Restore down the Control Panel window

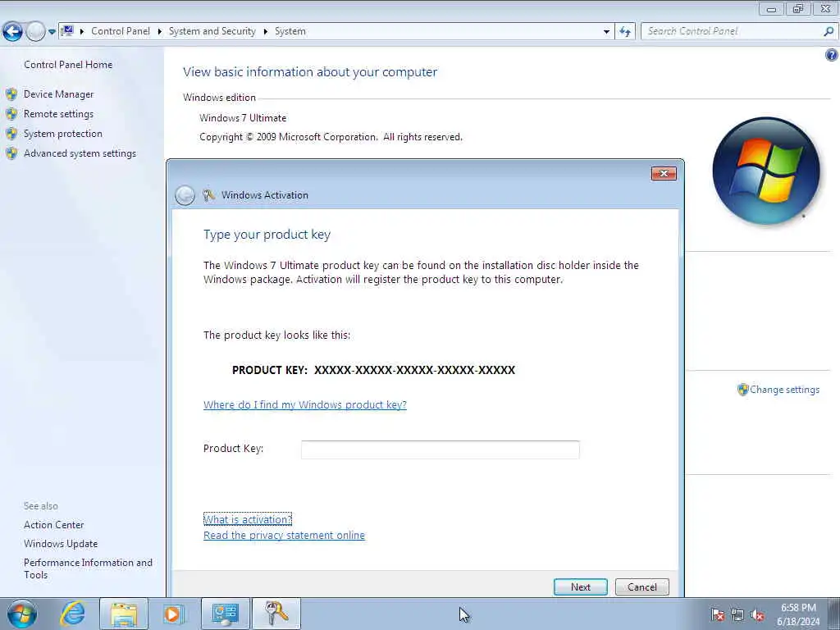click(798, 8)
